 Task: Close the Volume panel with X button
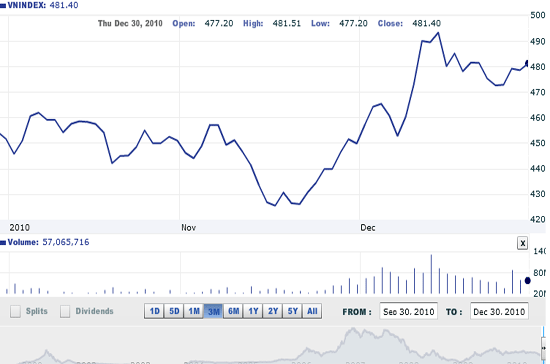coord(522,243)
